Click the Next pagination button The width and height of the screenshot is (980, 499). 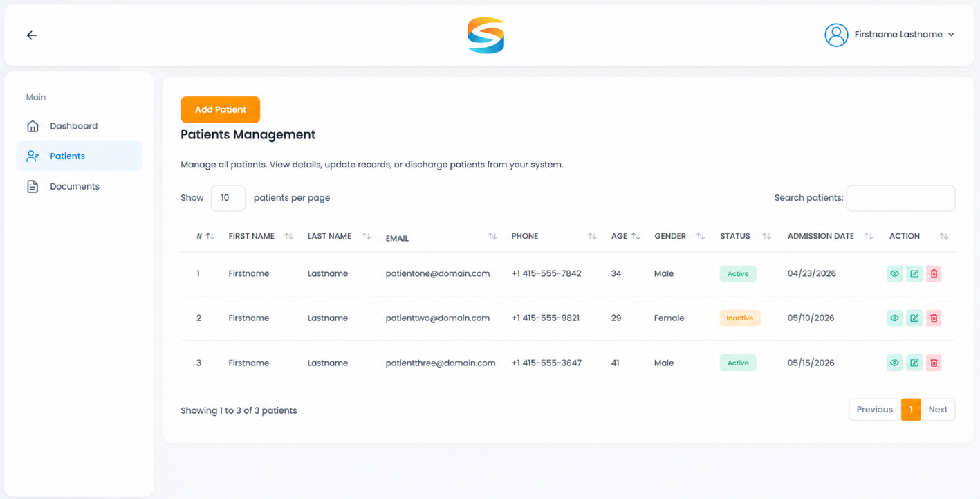(938, 410)
